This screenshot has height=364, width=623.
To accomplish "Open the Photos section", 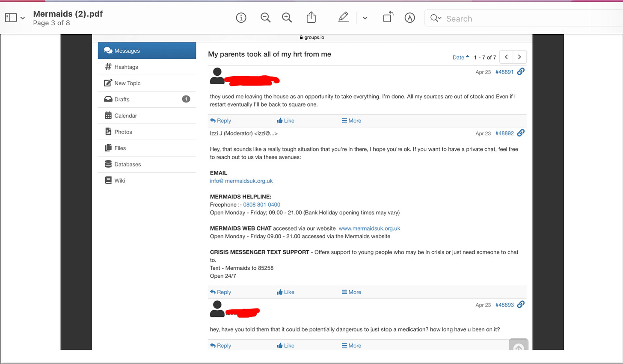I will 147,132.
